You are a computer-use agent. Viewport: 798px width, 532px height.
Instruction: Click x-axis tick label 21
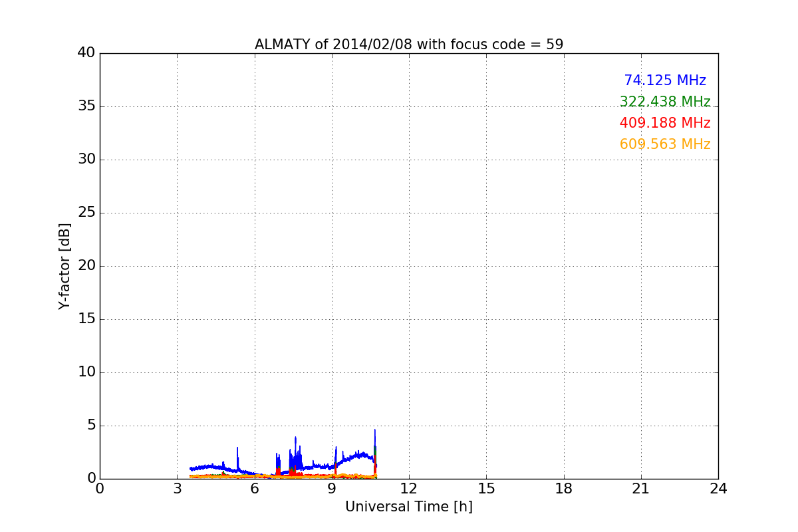tap(641, 489)
